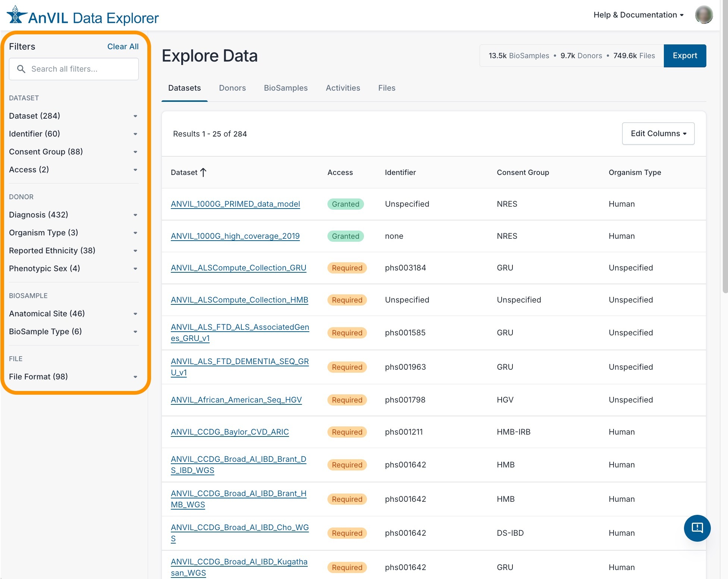This screenshot has height=579, width=728.
Task: Click the AnVIL star logo icon
Action: pos(16,15)
